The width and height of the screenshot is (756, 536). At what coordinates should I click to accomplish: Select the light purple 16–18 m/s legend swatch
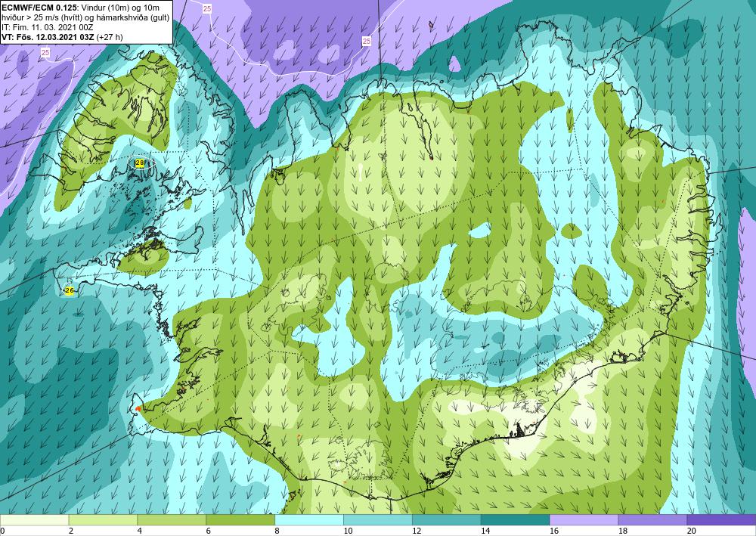point(584,520)
